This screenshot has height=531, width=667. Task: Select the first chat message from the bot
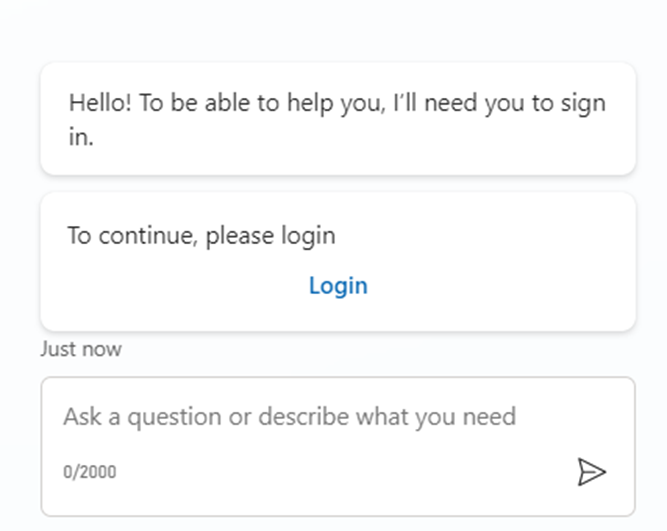pos(337,119)
